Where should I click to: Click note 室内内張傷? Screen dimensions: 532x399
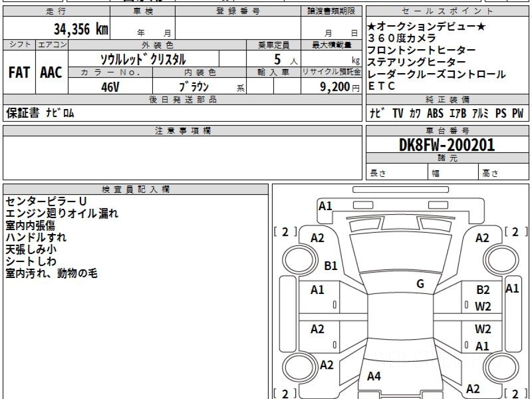point(30,225)
